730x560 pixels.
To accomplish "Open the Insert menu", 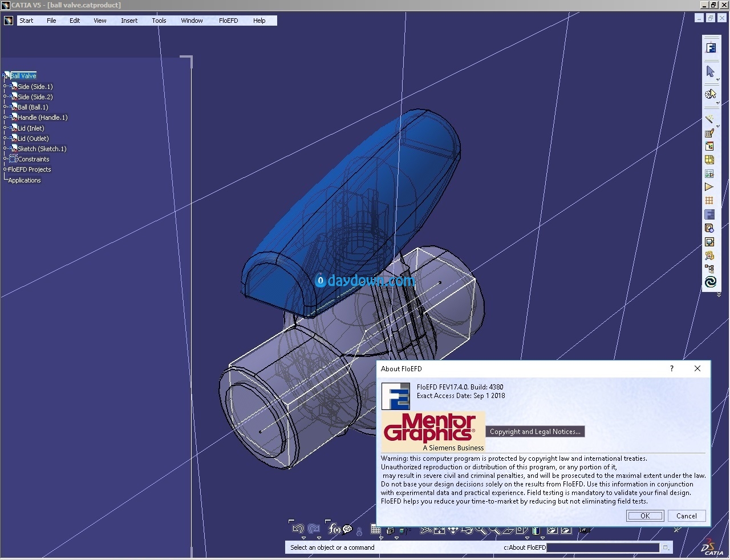I will 129,21.
